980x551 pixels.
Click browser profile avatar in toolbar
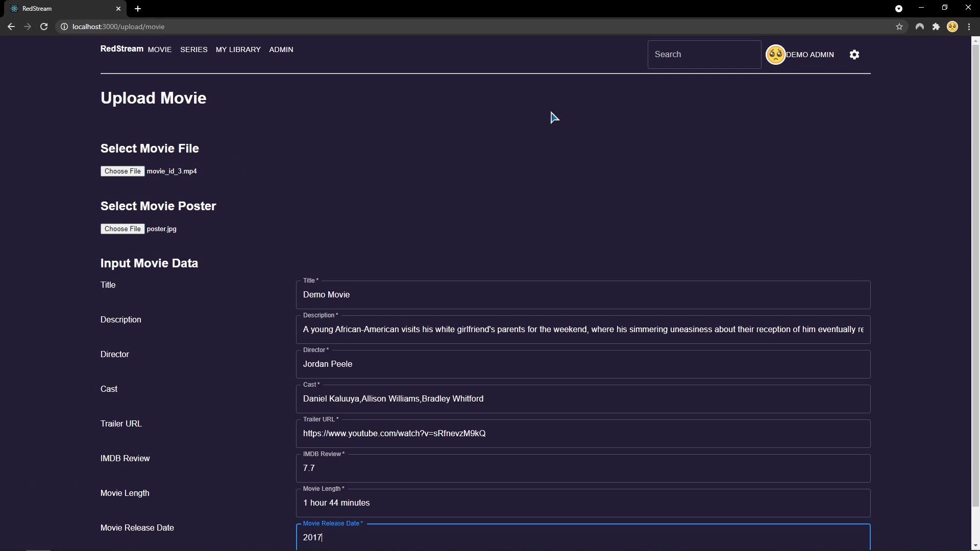coord(952,27)
